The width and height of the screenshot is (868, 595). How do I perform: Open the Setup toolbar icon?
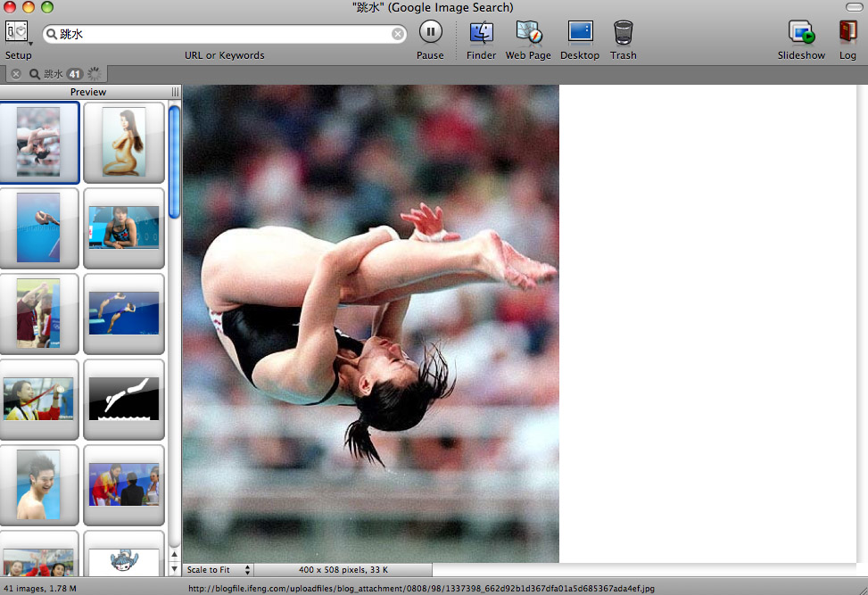coord(17,33)
